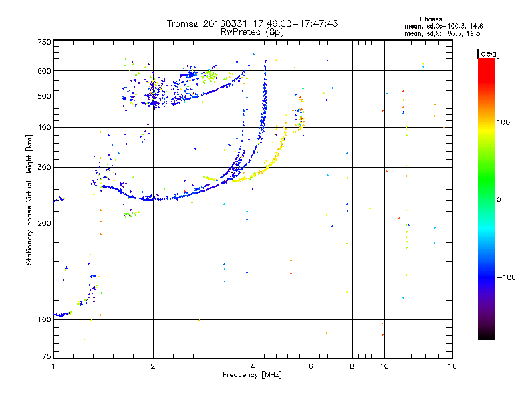Click the x-axis tick label '16'
Viewport: 532px width, 399px height.
coord(452,366)
